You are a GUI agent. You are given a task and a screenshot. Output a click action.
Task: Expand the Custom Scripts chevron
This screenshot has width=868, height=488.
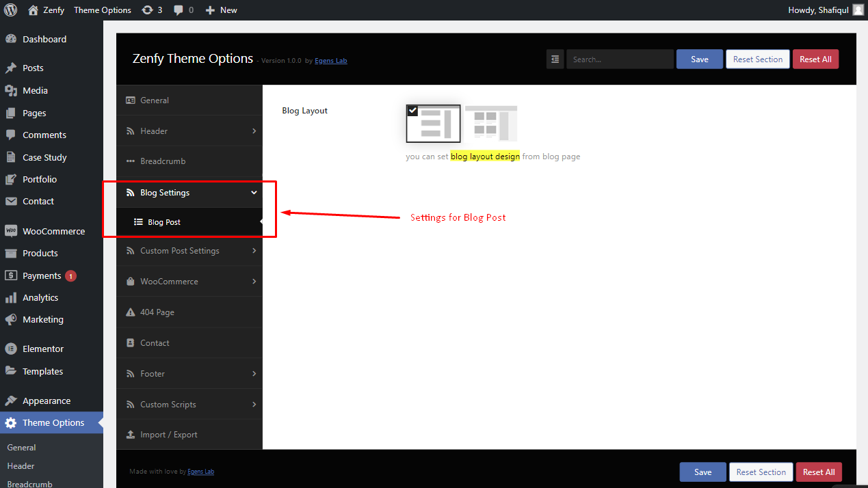[x=254, y=405]
